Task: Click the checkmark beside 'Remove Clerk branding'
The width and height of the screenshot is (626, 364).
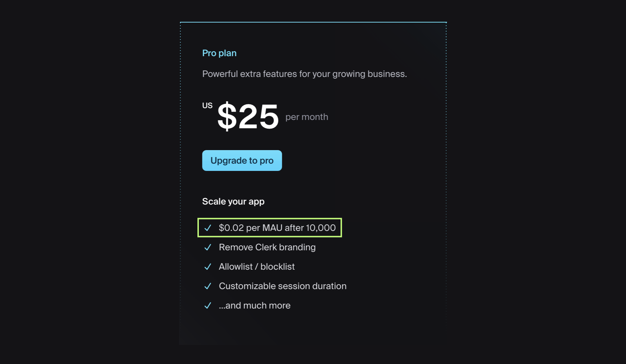Action: [x=208, y=247]
